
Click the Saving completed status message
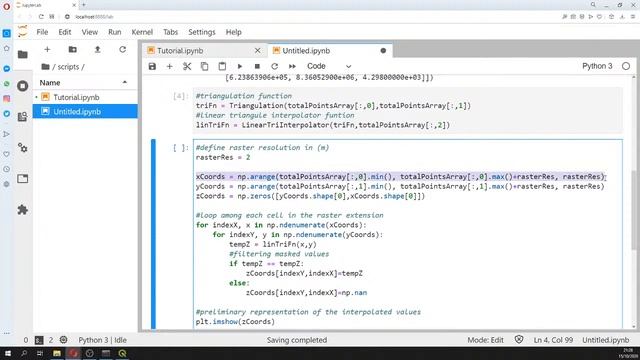297,340
